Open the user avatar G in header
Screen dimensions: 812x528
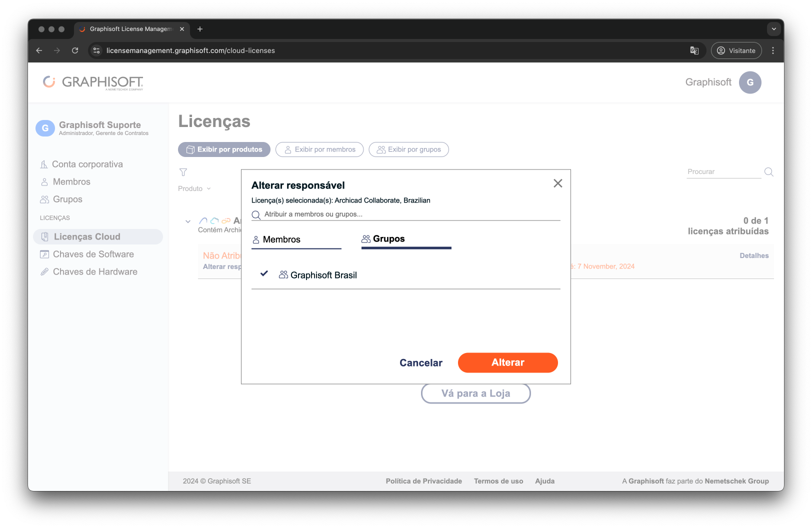point(750,82)
